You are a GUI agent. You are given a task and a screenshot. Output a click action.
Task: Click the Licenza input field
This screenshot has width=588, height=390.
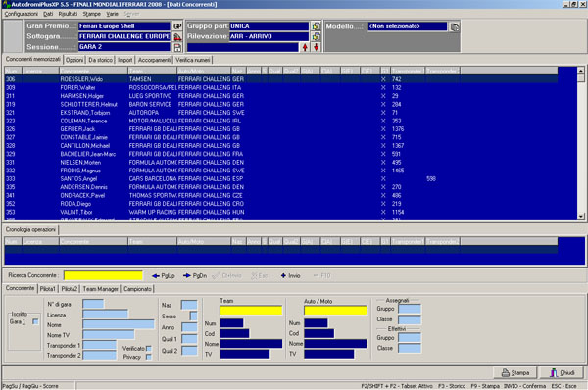pyautogui.click(x=106, y=315)
